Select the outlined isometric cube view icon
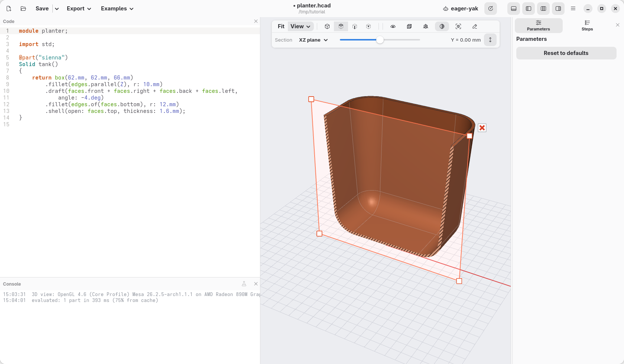 click(327, 26)
